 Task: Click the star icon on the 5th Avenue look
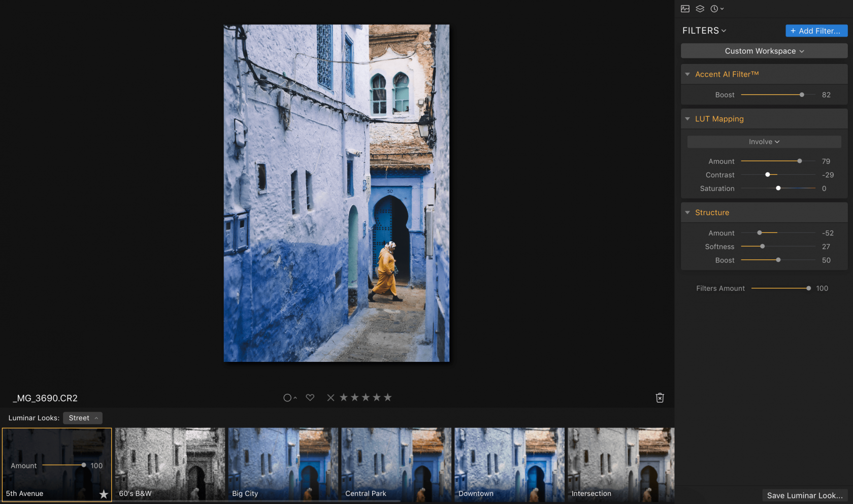click(x=104, y=493)
